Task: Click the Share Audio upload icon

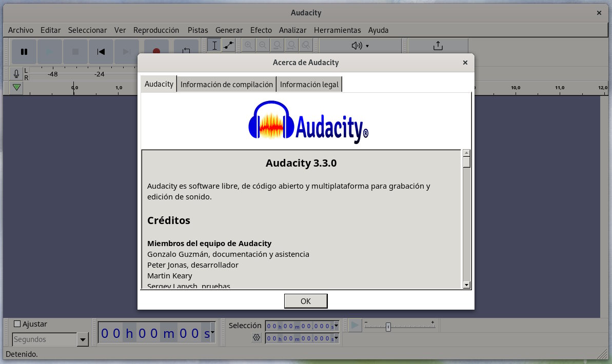Action: [438, 46]
